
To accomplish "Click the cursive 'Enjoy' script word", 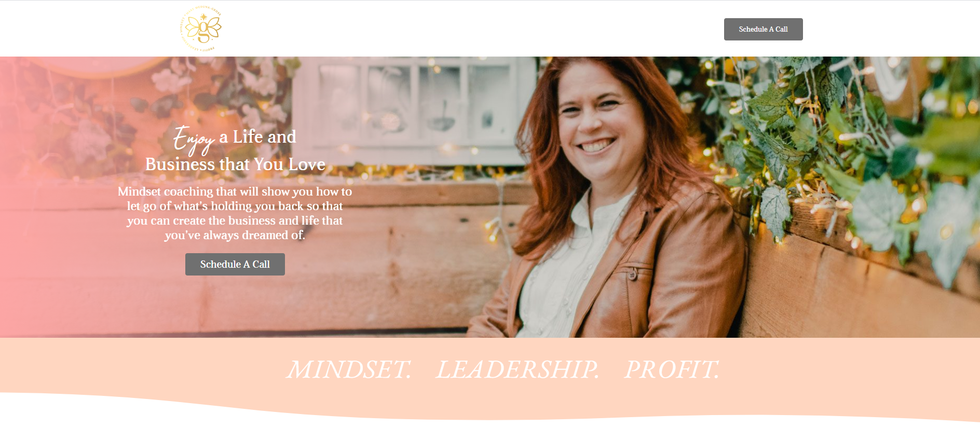I will click(194, 140).
